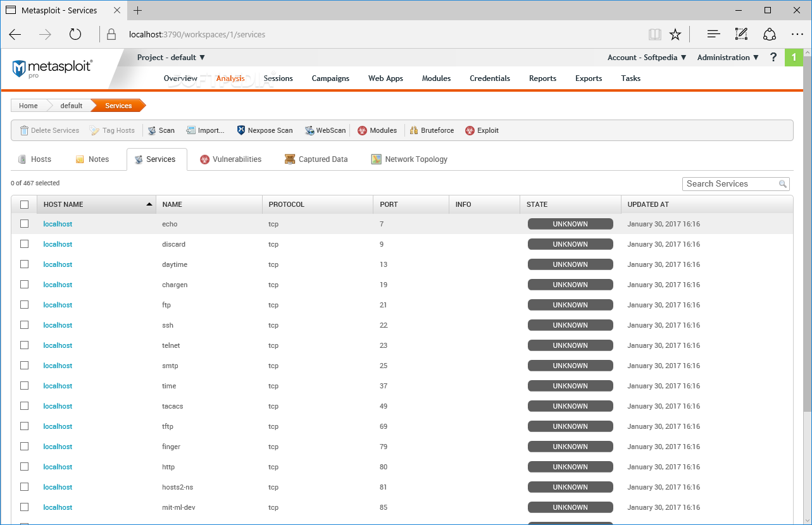Tick the telnet service checkbox
The height and width of the screenshot is (525, 812).
tap(24, 345)
